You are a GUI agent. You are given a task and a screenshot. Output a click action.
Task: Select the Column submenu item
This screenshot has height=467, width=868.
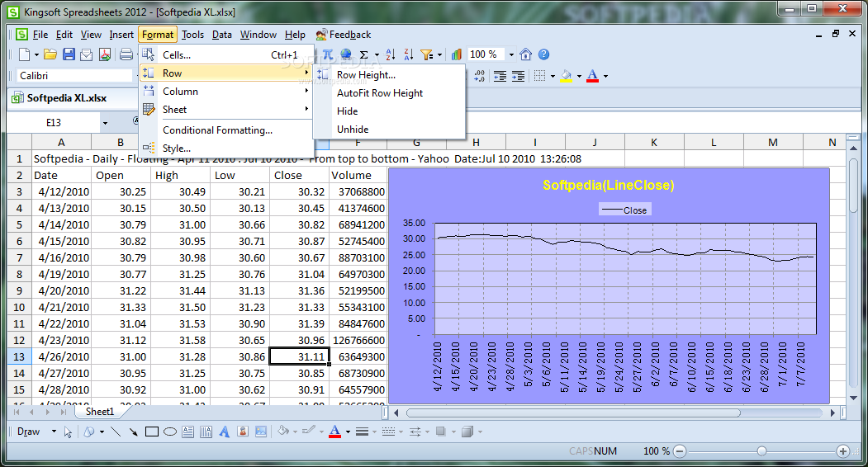[226, 92]
